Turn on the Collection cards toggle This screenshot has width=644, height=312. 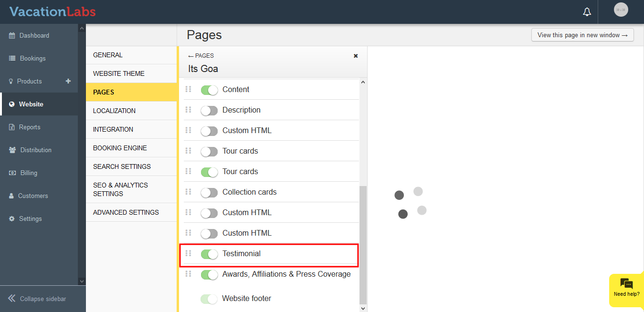tap(209, 192)
